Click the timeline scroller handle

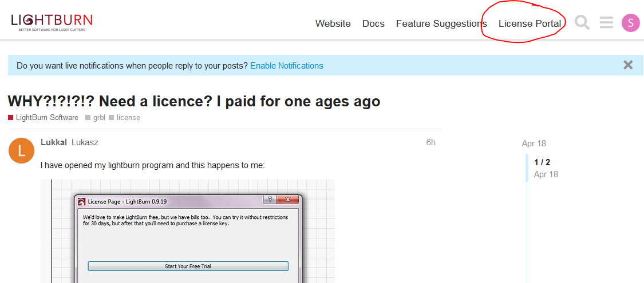(527, 168)
